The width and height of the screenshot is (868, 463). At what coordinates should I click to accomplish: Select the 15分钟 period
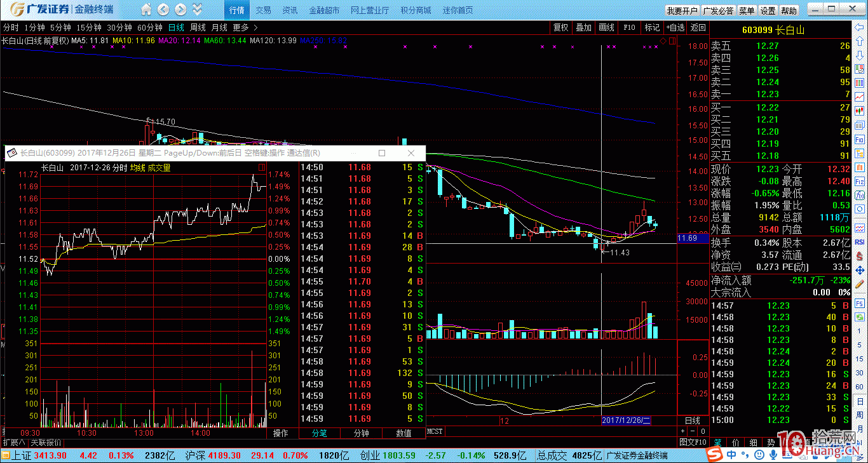[x=89, y=28]
